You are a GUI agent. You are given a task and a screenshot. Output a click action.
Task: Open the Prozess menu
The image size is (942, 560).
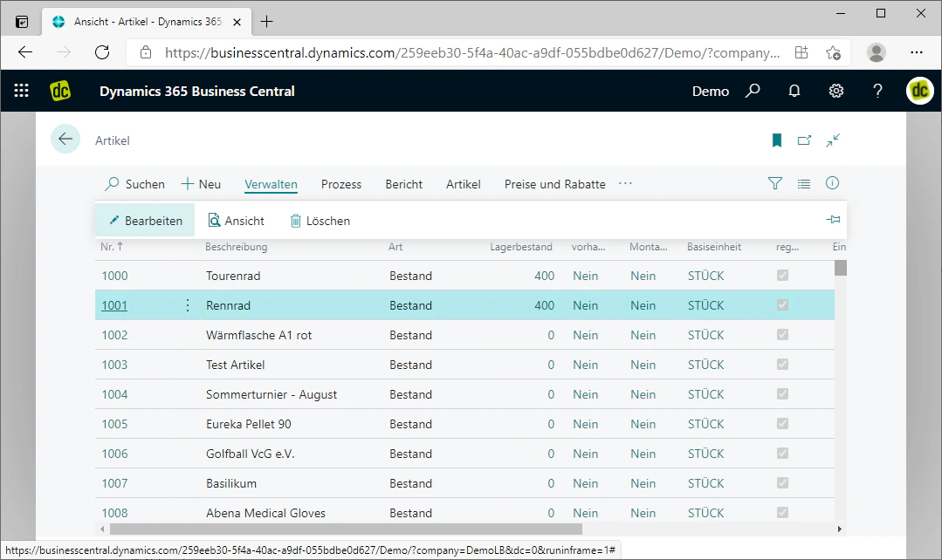point(341,184)
